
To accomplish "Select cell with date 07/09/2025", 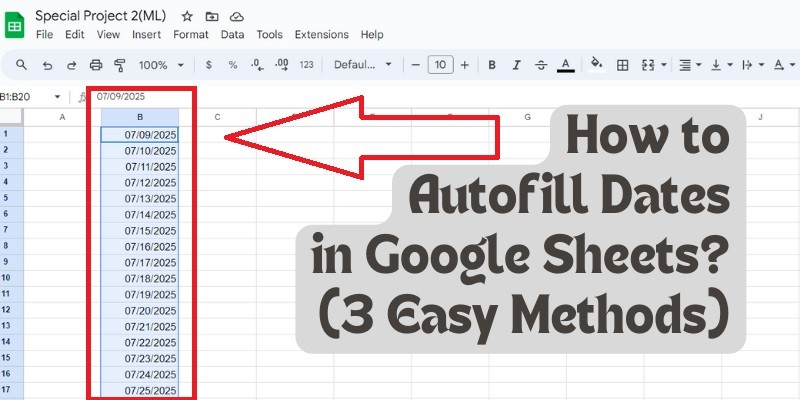I will tap(140, 135).
